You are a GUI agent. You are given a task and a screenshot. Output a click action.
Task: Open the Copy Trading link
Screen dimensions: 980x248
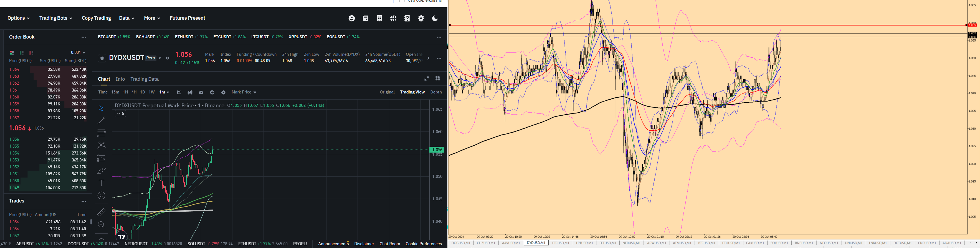tap(96, 18)
